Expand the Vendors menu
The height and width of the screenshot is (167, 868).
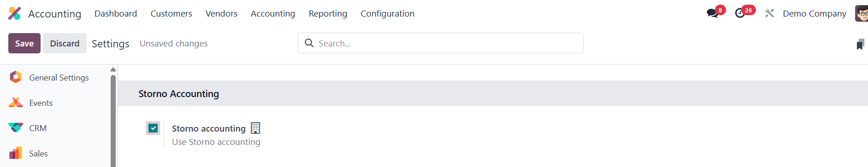tap(221, 13)
